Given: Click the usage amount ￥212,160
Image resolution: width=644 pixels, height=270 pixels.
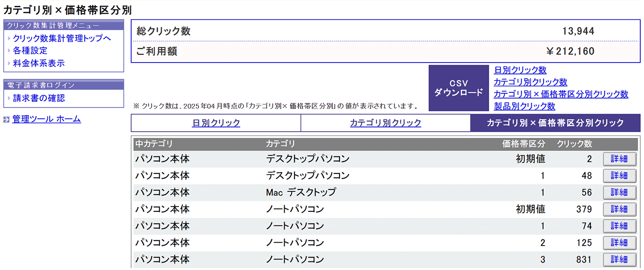Looking at the screenshot, I should tap(570, 52).
